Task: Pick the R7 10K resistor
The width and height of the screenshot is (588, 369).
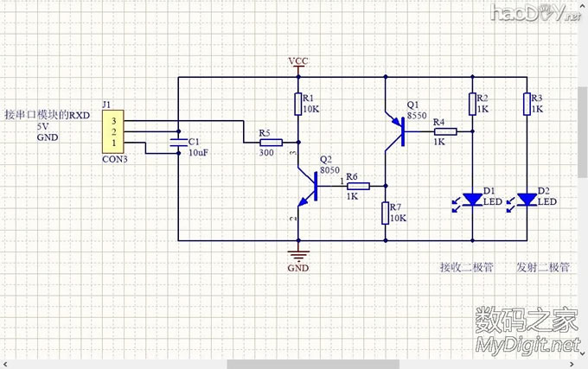Action: pos(386,213)
